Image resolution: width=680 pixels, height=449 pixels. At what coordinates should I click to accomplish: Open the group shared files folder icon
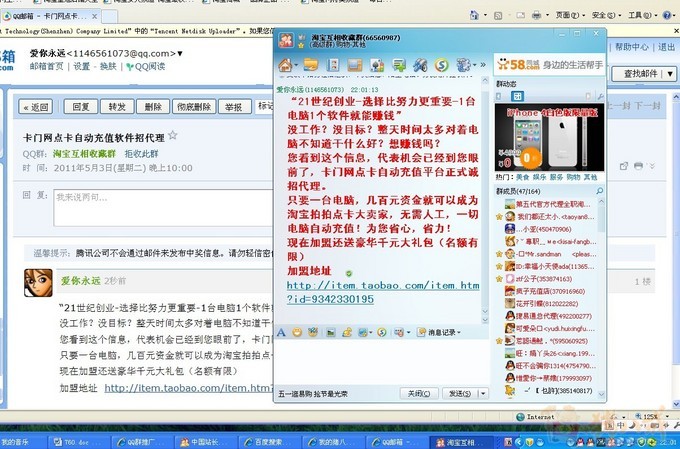pyautogui.click(x=311, y=65)
